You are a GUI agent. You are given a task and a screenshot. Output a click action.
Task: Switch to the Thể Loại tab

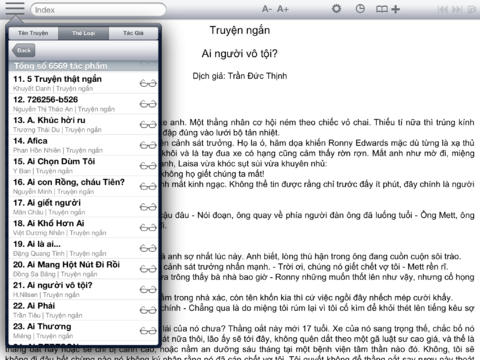click(x=83, y=33)
